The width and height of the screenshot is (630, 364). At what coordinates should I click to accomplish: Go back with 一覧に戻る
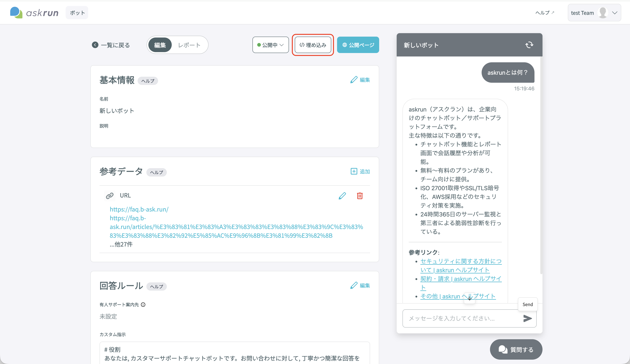(x=111, y=45)
